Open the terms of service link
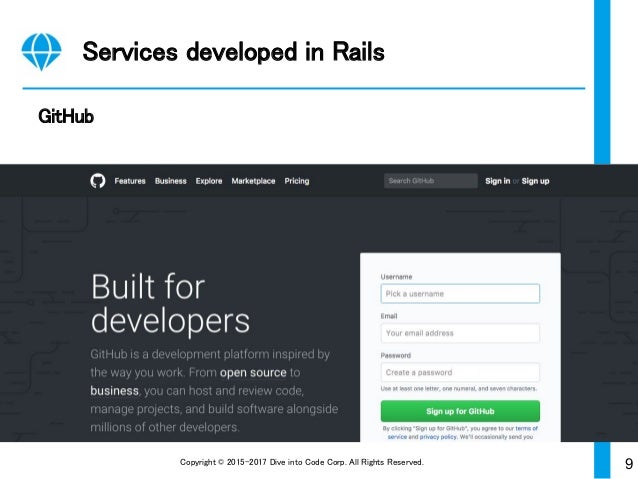Screen dimensions: 638x479 (463, 432)
